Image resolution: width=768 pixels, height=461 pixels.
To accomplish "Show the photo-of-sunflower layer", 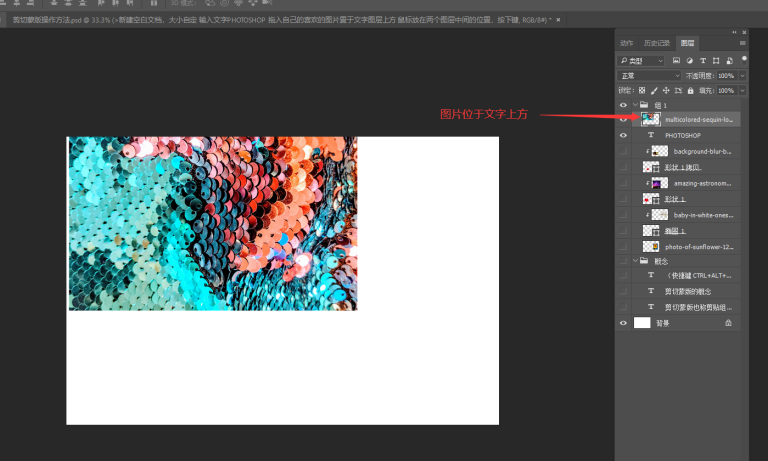I will (x=623, y=247).
